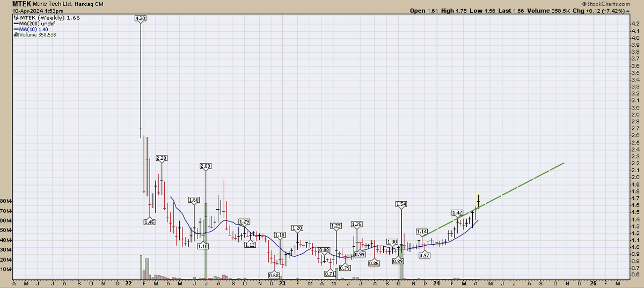Image resolution: width=644 pixels, height=288 pixels.
Task: Click the MTEK ticker symbol in the title
Action: coord(21,4)
